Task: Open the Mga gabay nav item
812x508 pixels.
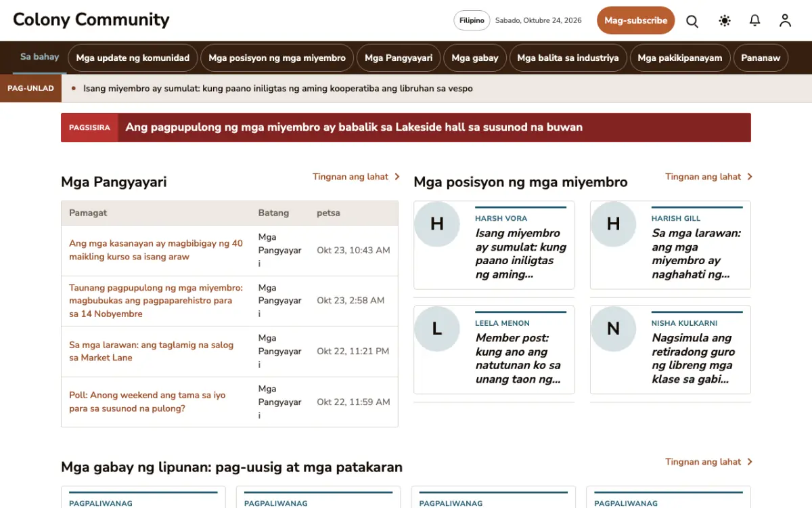Action: [475, 58]
